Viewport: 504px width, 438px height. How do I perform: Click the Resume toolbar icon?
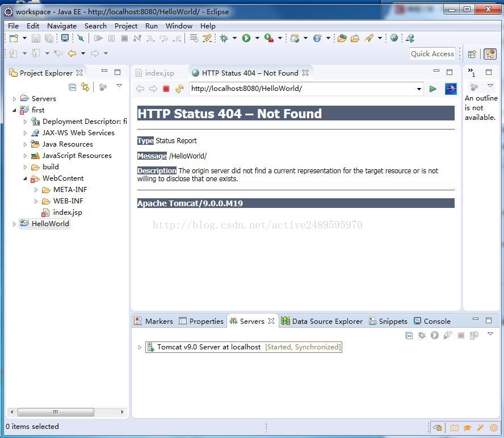pyautogui.click(x=98, y=38)
